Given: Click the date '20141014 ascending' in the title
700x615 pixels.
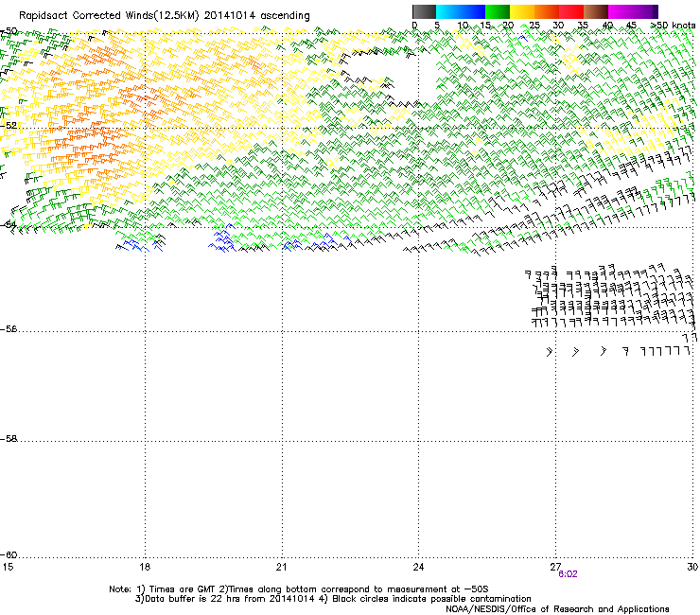Looking at the screenshot, I should pos(256,16).
